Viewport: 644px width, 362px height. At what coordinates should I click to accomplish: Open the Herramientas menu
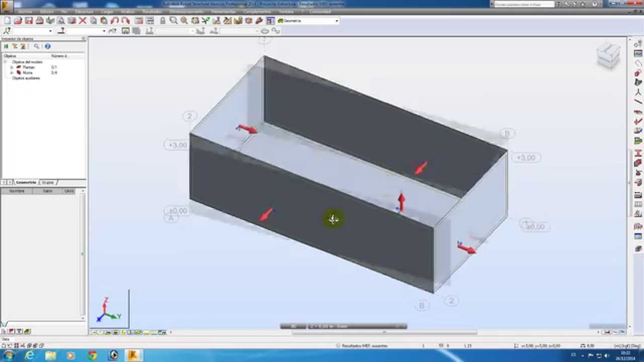[x=223, y=12]
